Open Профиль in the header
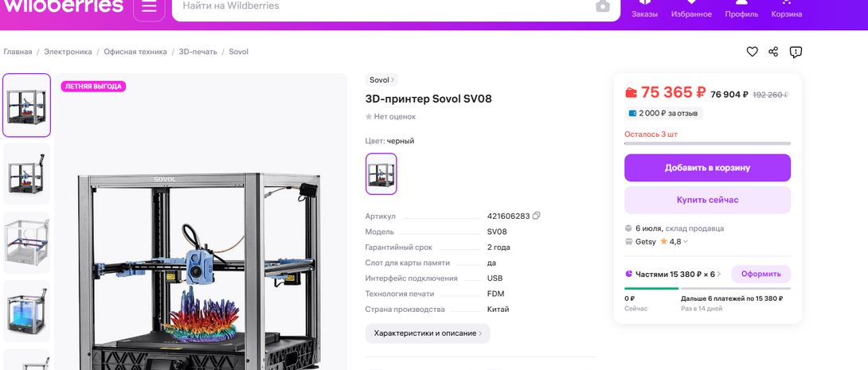The image size is (868, 370). pyautogui.click(x=741, y=10)
